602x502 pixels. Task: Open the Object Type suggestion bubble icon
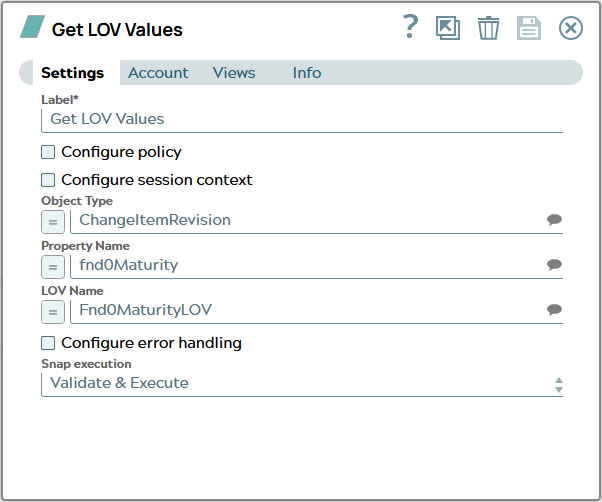coord(554,220)
